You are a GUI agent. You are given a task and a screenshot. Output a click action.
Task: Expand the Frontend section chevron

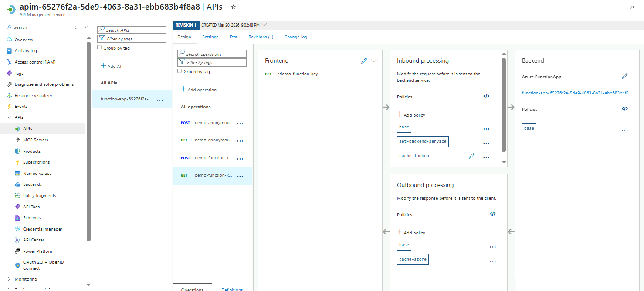tap(374, 61)
